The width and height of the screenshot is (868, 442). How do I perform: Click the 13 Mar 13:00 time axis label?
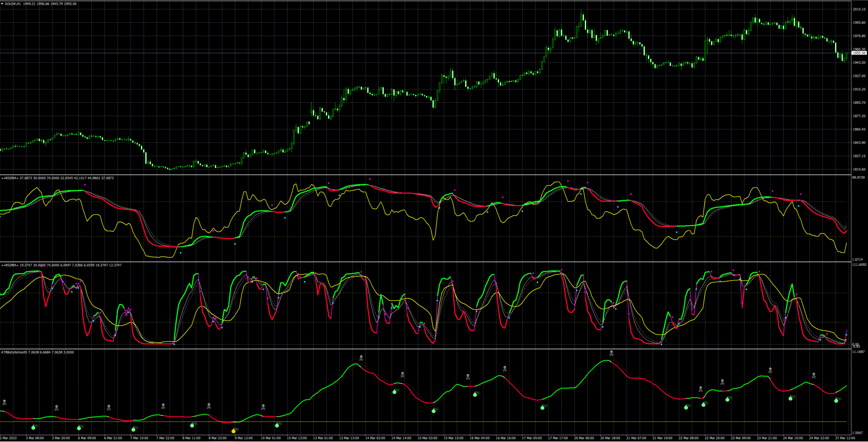pyautogui.click(x=349, y=438)
